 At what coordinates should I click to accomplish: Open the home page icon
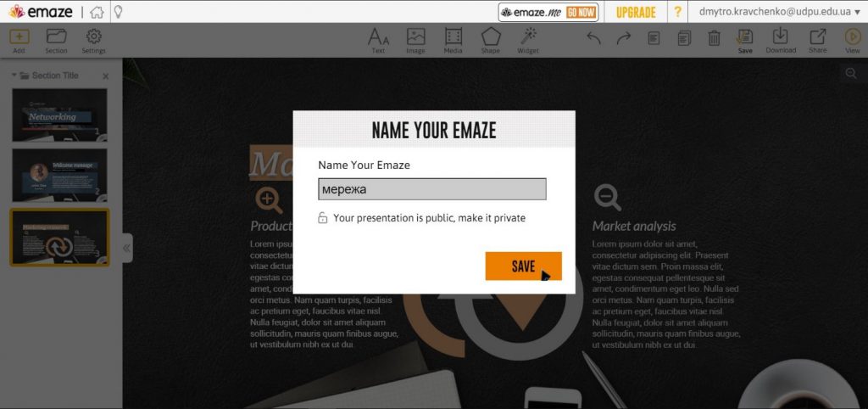coord(97,12)
